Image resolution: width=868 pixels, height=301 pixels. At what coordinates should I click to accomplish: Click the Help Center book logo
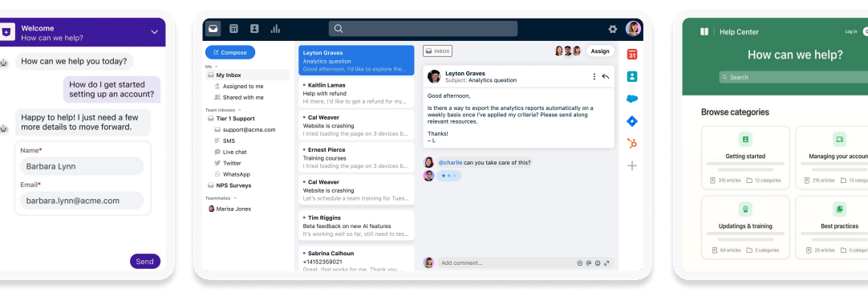click(x=704, y=31)
